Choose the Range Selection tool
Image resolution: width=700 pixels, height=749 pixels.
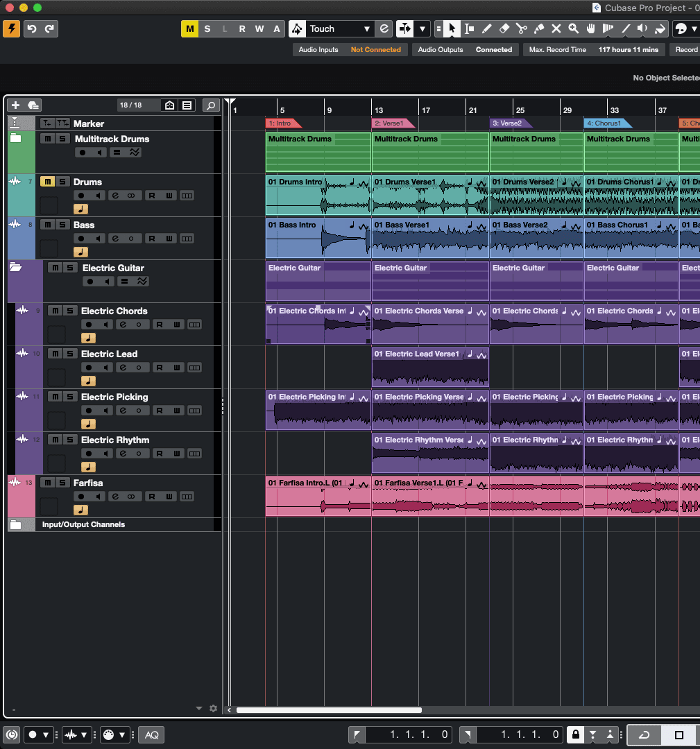(470, 28)
